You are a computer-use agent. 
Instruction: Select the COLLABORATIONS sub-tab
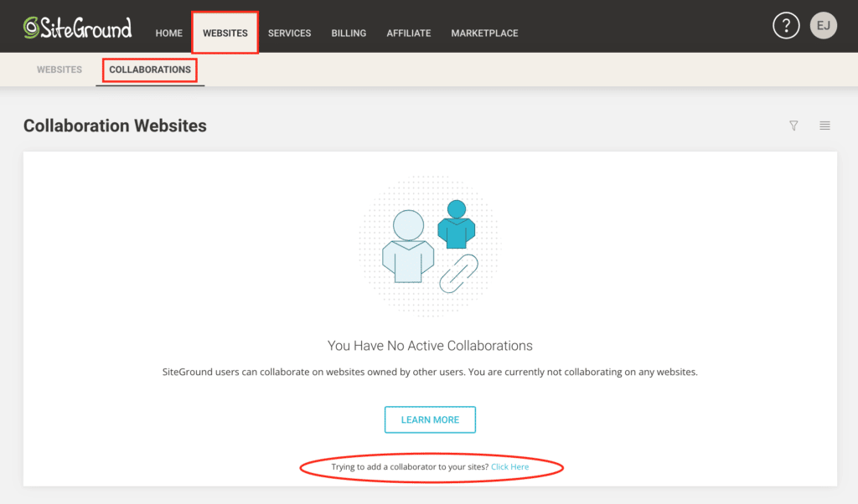point(150,69)
